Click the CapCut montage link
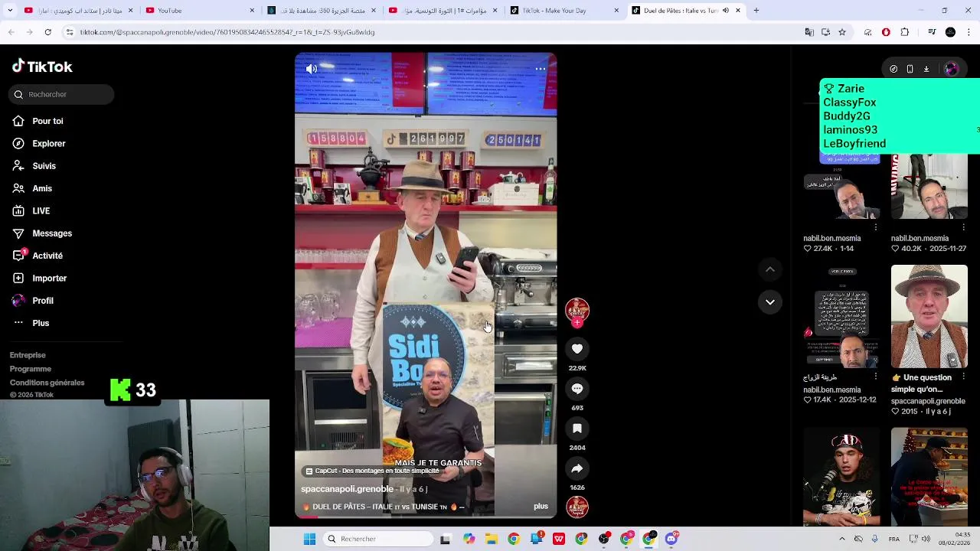 373,471
